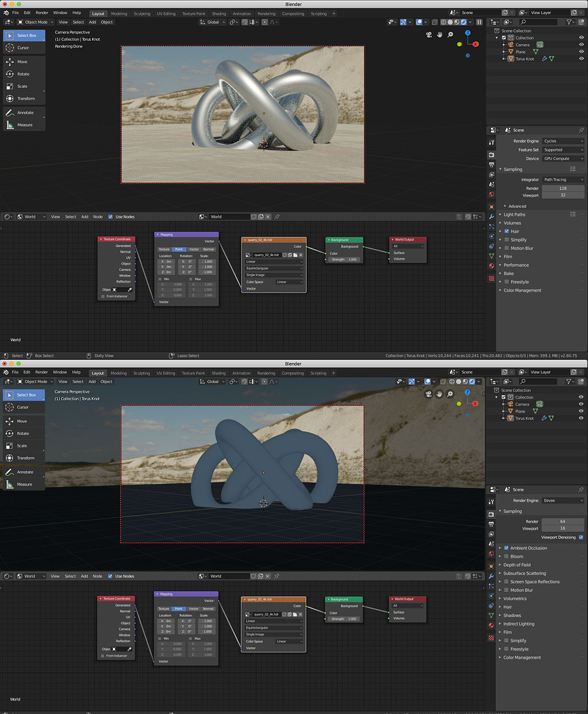This screenshot has height=714, width=588.
Task: Switch to the Shading workspace tab
Action: click(219, 13)
